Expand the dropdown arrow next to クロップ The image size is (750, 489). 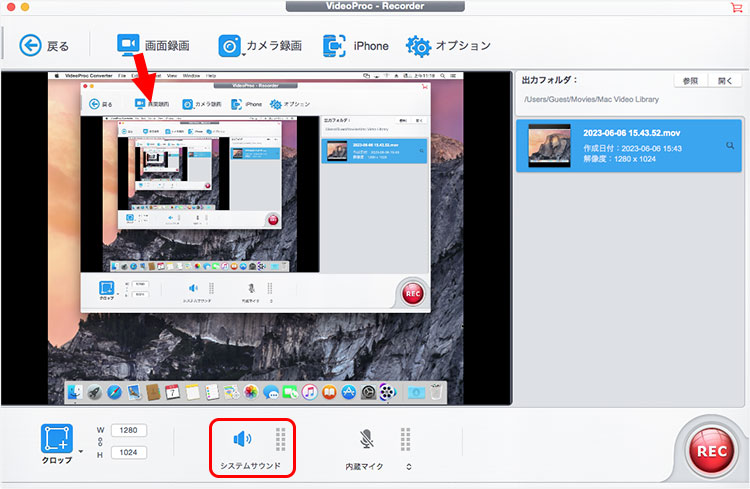point(80,451)
